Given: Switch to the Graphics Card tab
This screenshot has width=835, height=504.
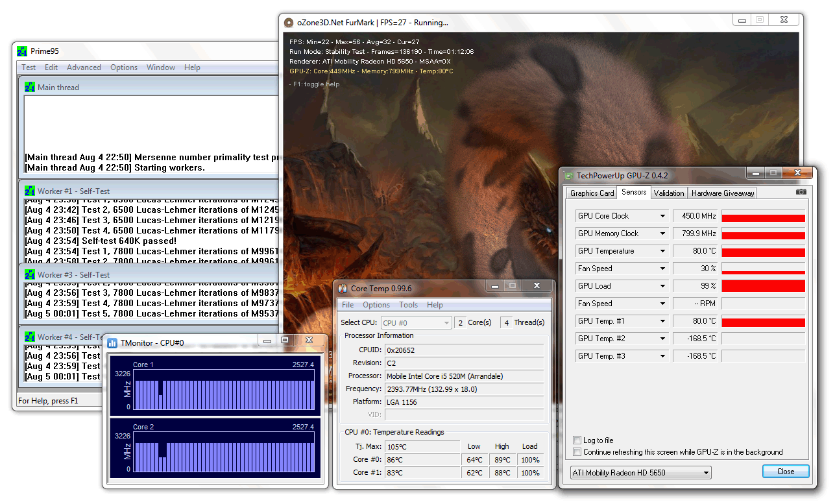Looking at the screenshot, I should click(x=592, y=193).
